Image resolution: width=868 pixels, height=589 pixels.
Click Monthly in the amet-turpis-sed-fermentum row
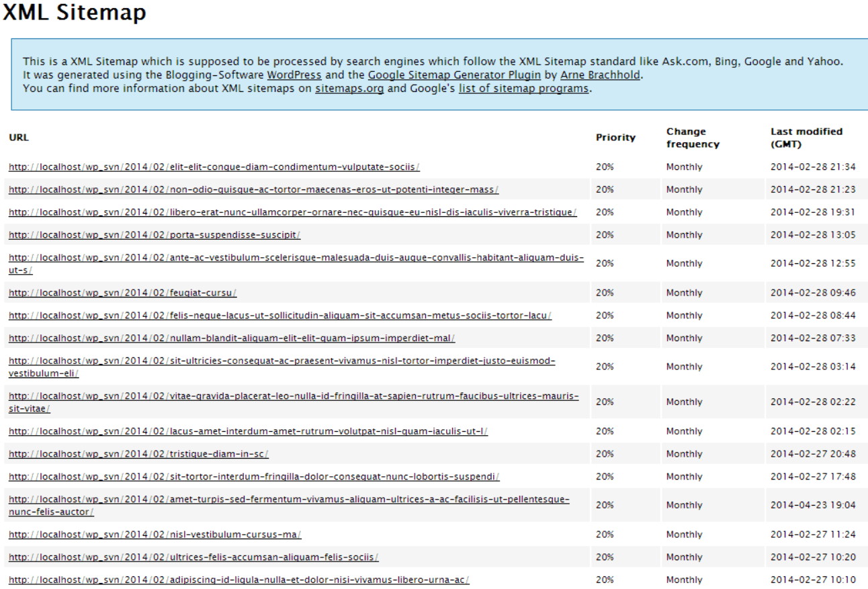coord(684,505)
